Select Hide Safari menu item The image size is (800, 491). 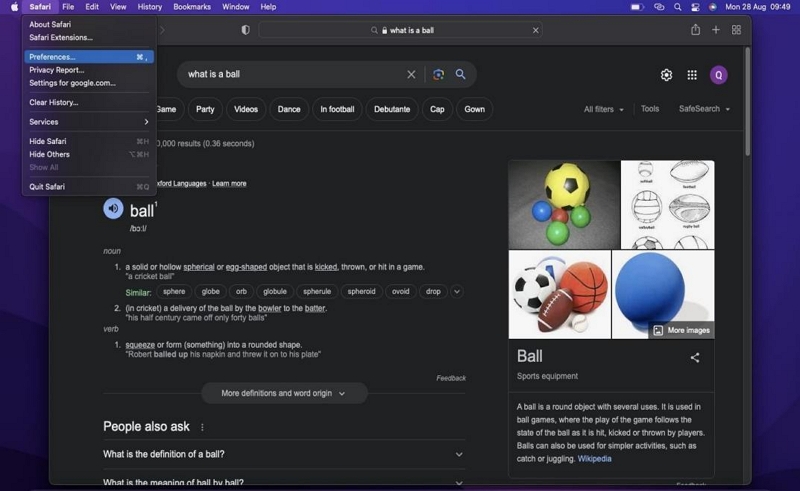pyautogui.click(x=89, y=141)
